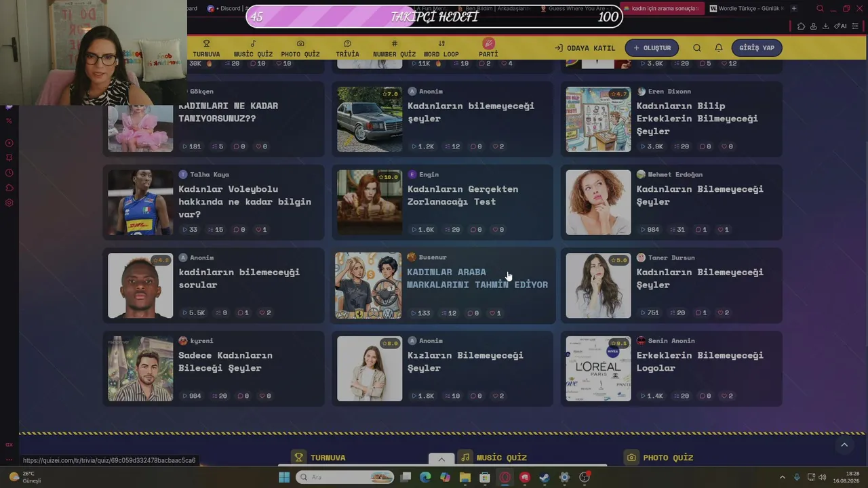Viewport: 868px width, 488px height.
Task: Click the volleyball player quiz thumbnail
Action: click(140, 203)
